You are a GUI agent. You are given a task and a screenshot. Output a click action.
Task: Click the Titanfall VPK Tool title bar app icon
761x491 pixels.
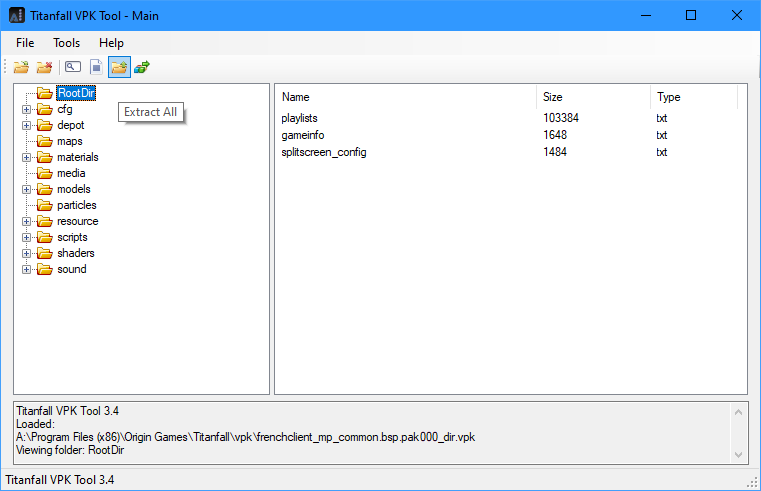pyautogui.click(x=17, y=16)
